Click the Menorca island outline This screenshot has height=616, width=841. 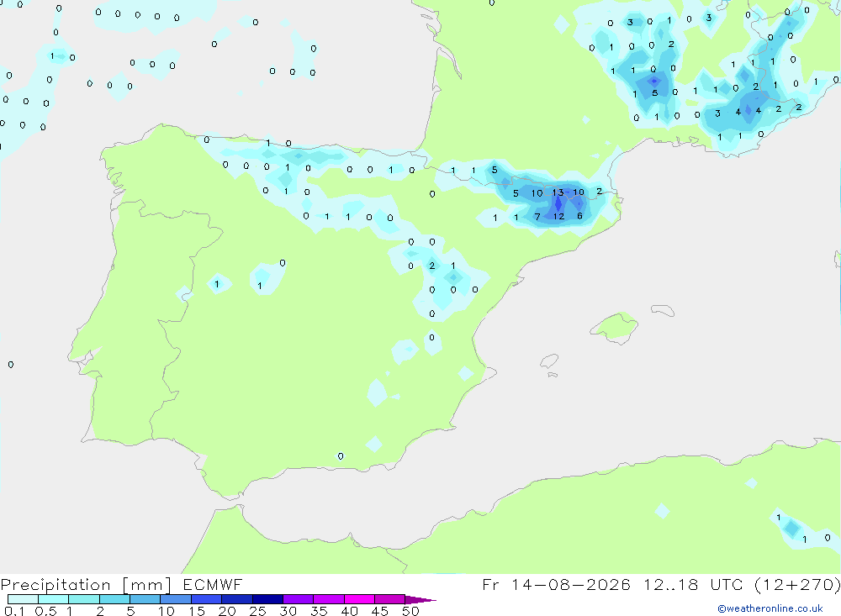click(x=663, y=310)
